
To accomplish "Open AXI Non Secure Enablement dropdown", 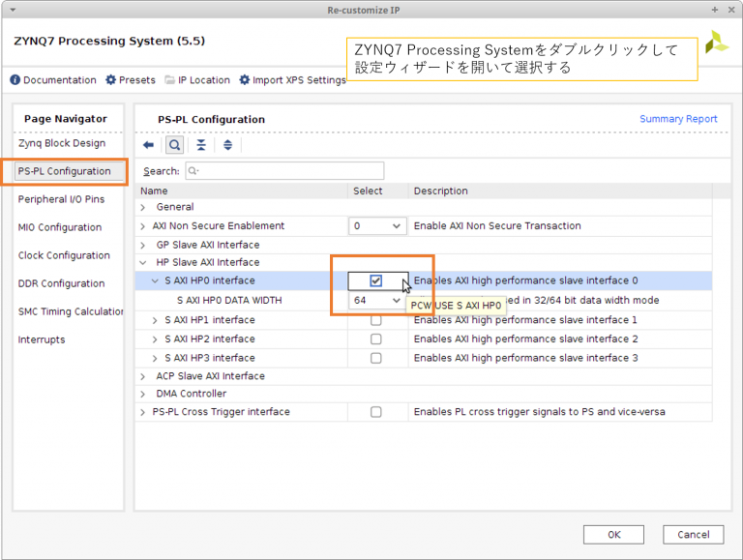I will [x=377, y=226].
